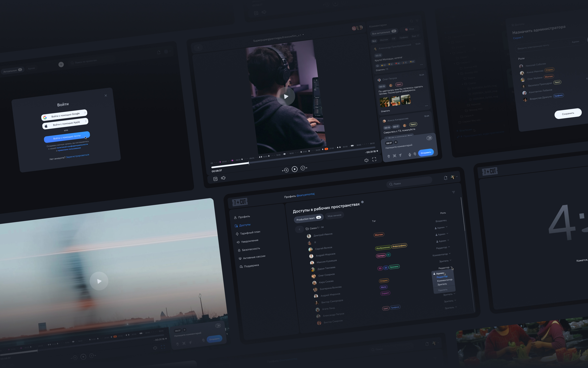Rewind 15 seconds in the headphones video player
Viewport: 588px width, 368px height.
286,170
